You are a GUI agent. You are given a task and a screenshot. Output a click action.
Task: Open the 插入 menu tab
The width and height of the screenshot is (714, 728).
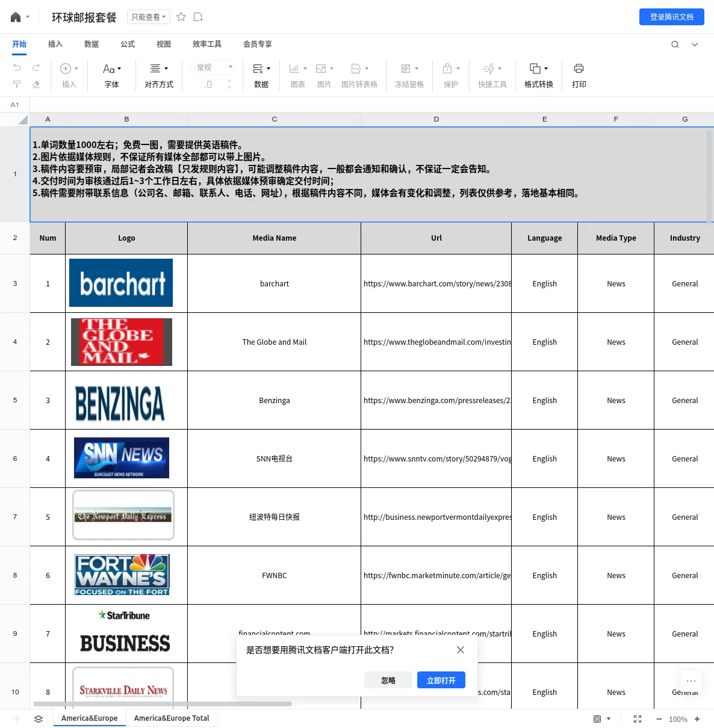(55, 44)
